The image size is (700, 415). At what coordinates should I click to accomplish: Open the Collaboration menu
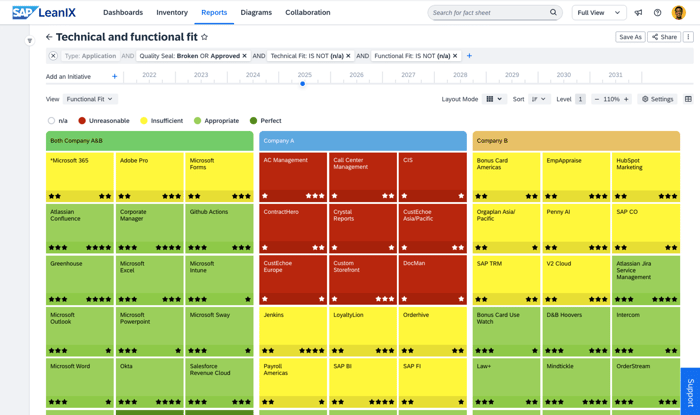[308, 12]
